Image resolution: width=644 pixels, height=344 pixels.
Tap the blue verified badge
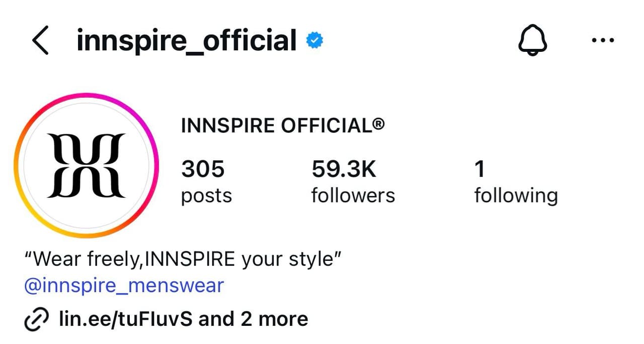[x=315, y=41]
